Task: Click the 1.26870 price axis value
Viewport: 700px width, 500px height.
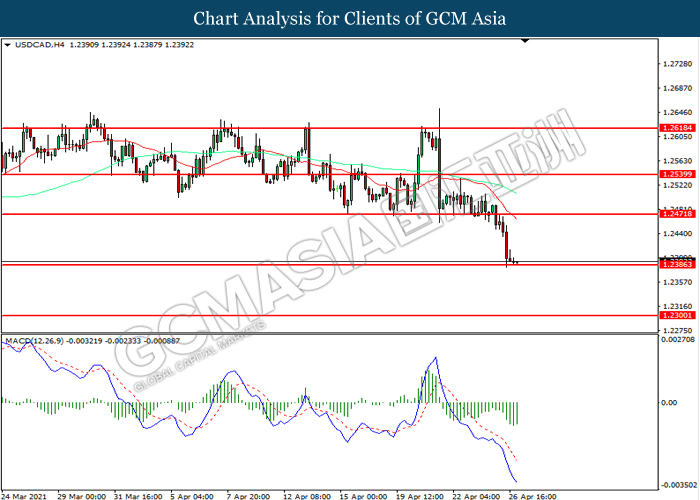Action: pyautogui.click(x=678, y=88)
